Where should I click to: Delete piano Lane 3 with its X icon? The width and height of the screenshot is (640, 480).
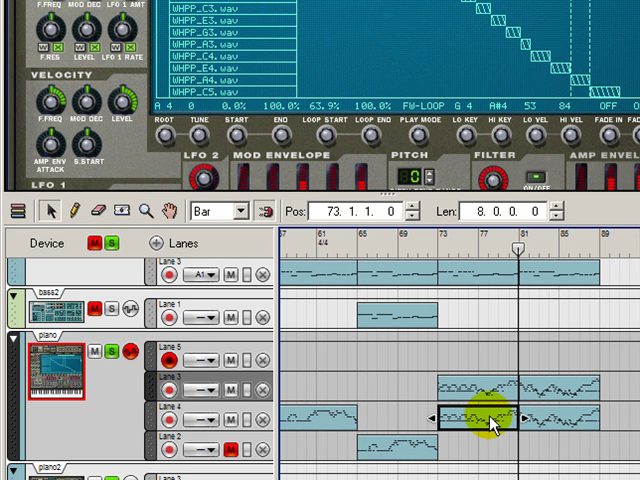click(263, 390)
